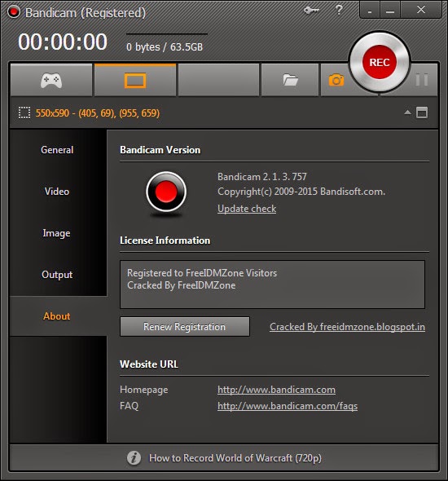Open the Bandicam homepage link

(276, 390)
